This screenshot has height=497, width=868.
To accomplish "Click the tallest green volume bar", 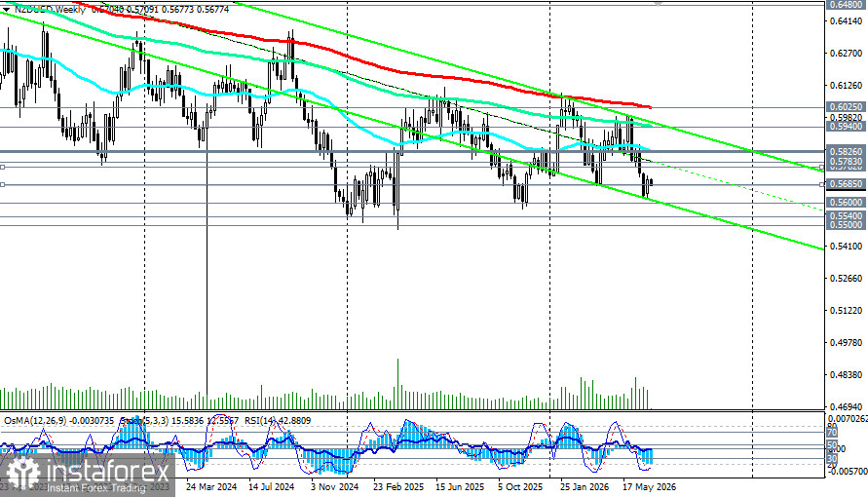I will 397,384.
